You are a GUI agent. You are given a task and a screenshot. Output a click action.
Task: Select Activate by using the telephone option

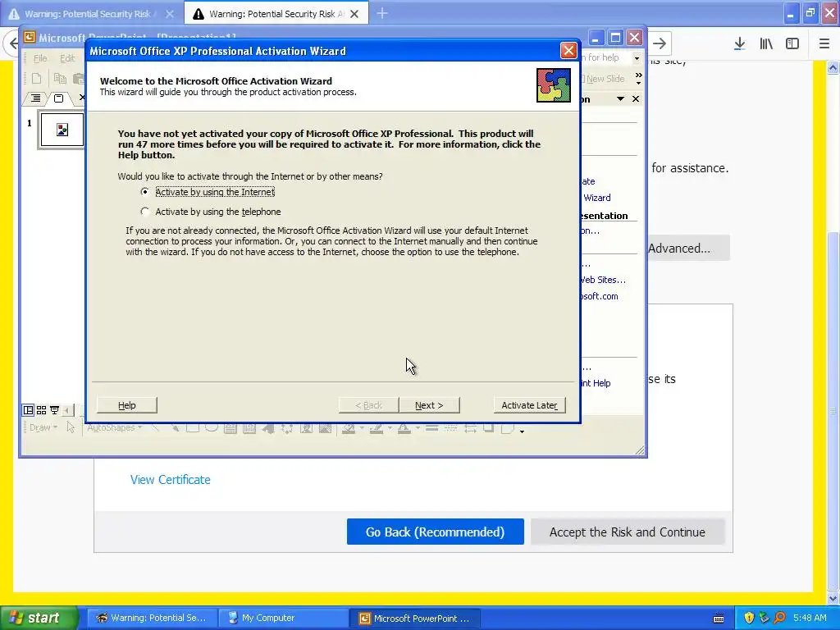pos(211,212)
